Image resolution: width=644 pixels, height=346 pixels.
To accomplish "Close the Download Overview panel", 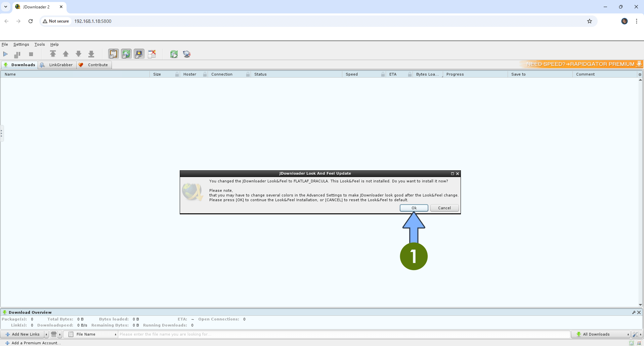I will pos(639,312).
